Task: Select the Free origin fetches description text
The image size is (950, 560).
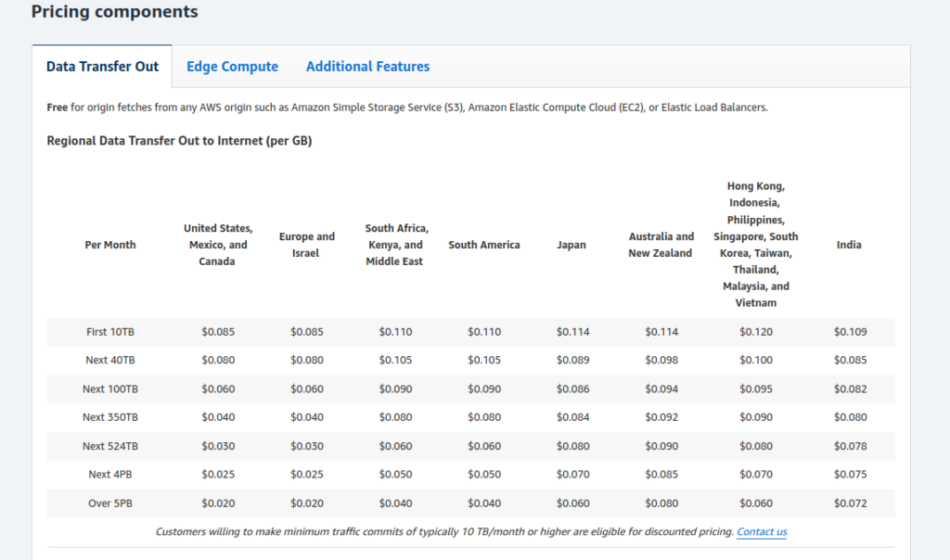Action: tap(407, 108)
